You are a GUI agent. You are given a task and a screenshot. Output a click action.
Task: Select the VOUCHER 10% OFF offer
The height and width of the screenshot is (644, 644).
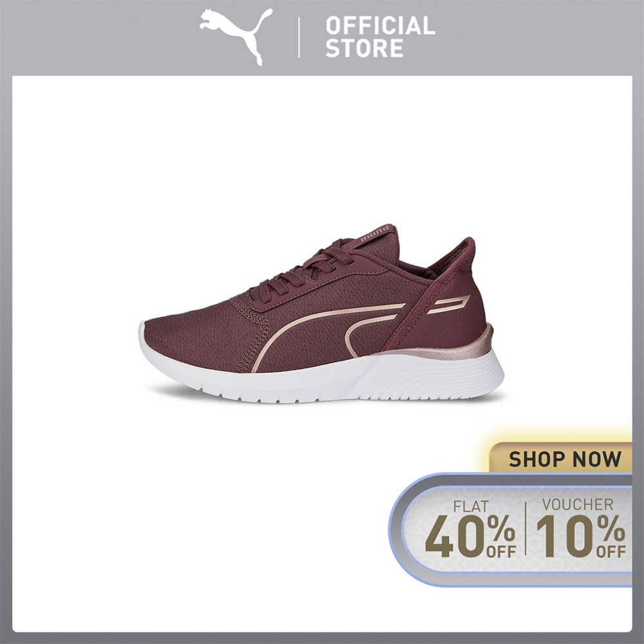click(581, 527)
